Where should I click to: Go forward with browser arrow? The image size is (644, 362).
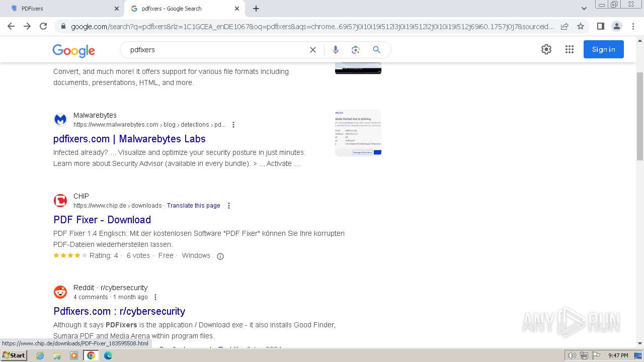click(27, 26)
